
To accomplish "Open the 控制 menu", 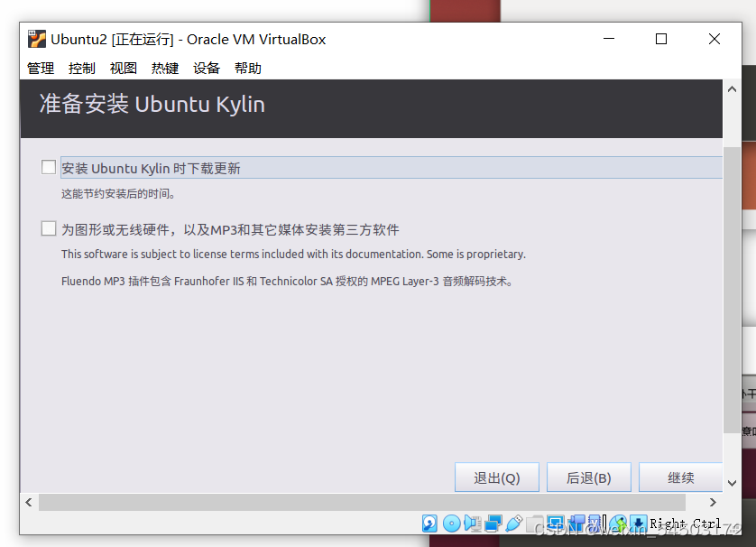I will tap(81, 68).
